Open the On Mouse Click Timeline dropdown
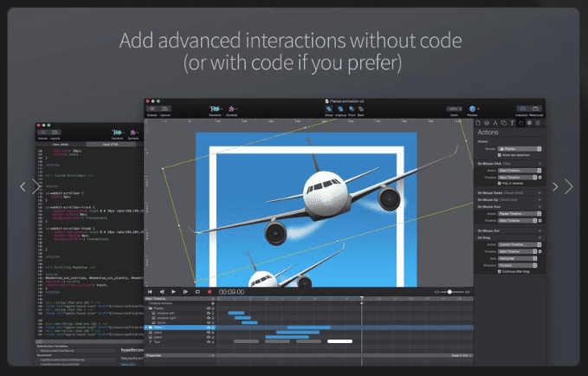Screen dimensions: 588x376 pos(518,177)
